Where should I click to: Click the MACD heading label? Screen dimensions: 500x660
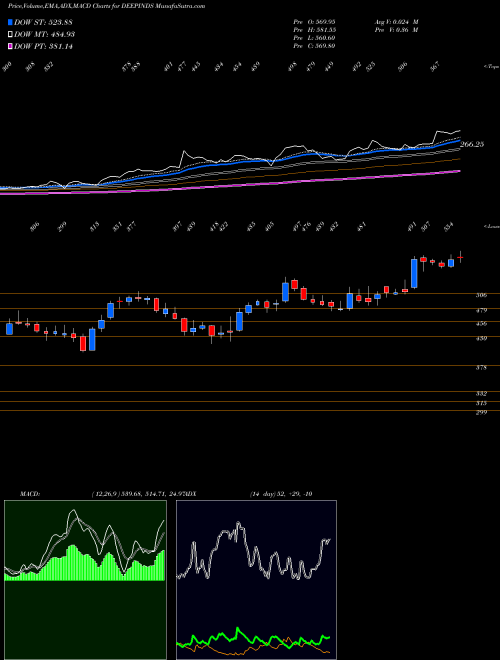point(30,494)
